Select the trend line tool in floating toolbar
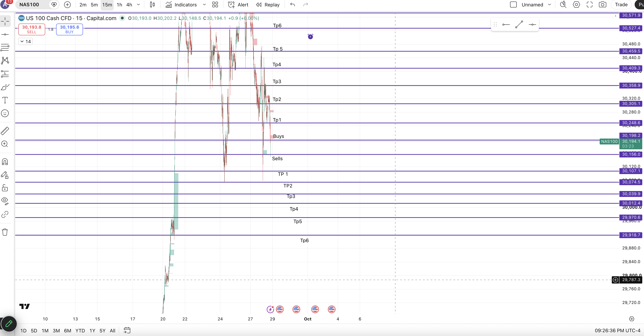644x336 pixels. 519,24
